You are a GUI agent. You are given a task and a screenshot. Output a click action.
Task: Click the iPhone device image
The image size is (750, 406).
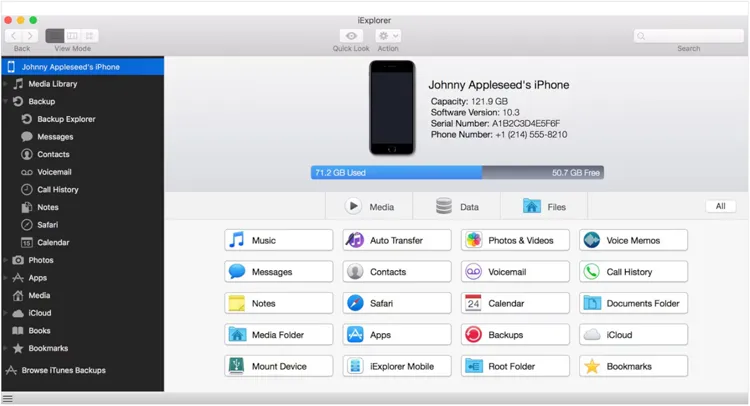point(392,108)
